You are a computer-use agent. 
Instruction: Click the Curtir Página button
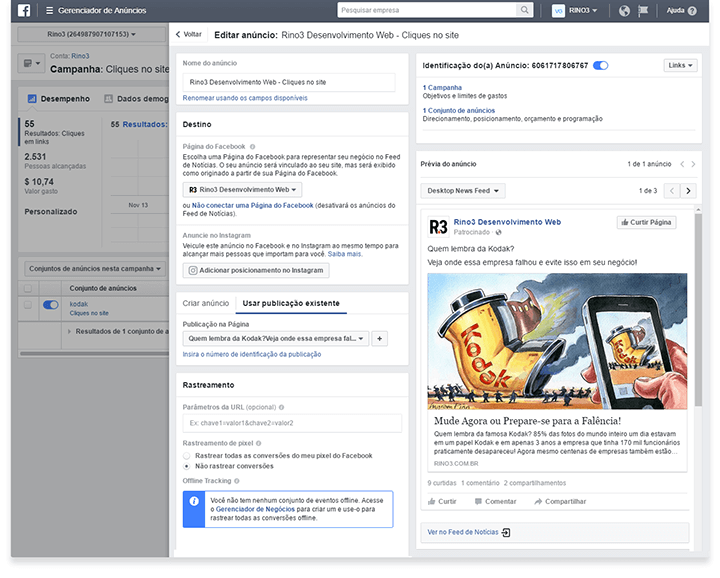(x=647, y=223)
